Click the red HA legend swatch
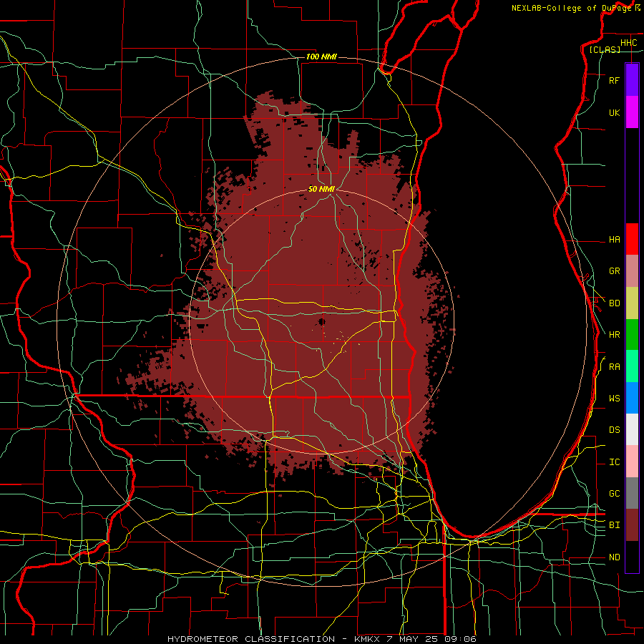 tap(632, 239)
